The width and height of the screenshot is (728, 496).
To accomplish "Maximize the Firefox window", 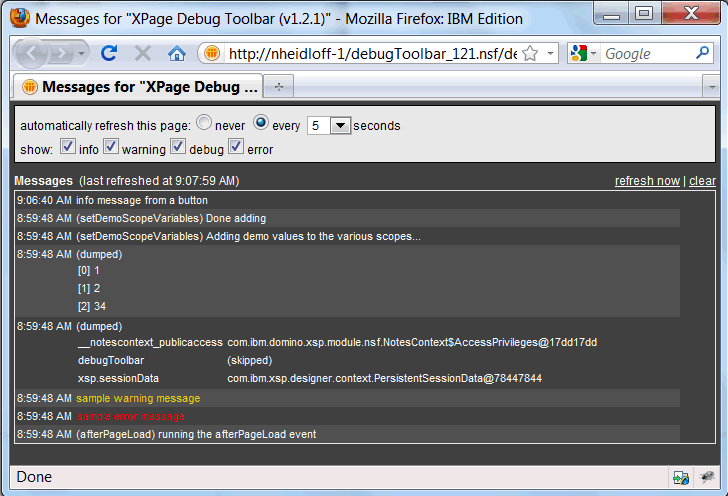I will [x=644, y=13].
